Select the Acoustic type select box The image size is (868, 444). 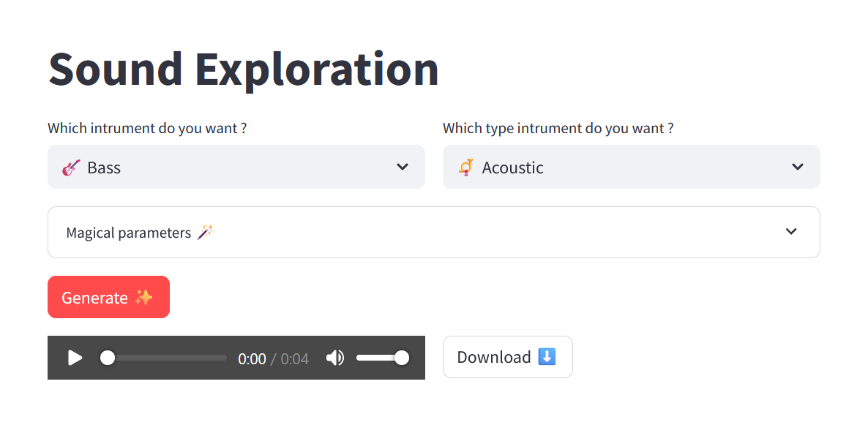(615, 168)
